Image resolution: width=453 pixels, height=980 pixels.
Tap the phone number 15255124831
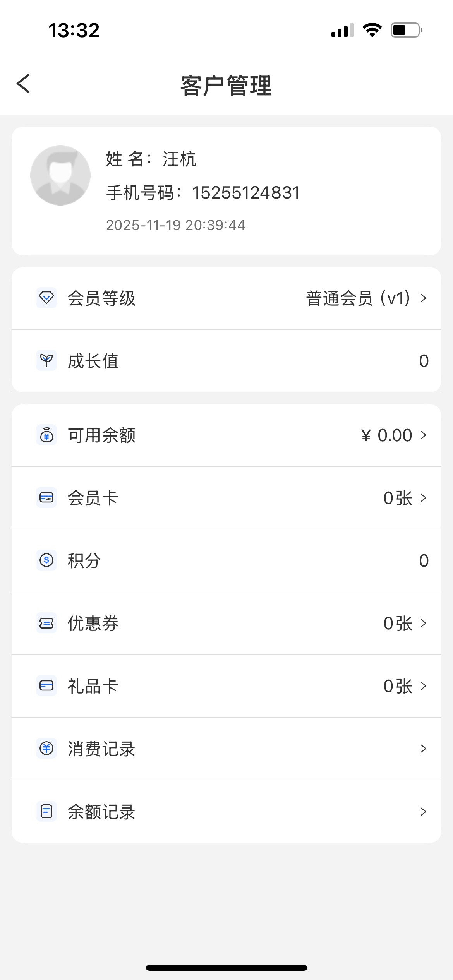click(x=246, y=193)
